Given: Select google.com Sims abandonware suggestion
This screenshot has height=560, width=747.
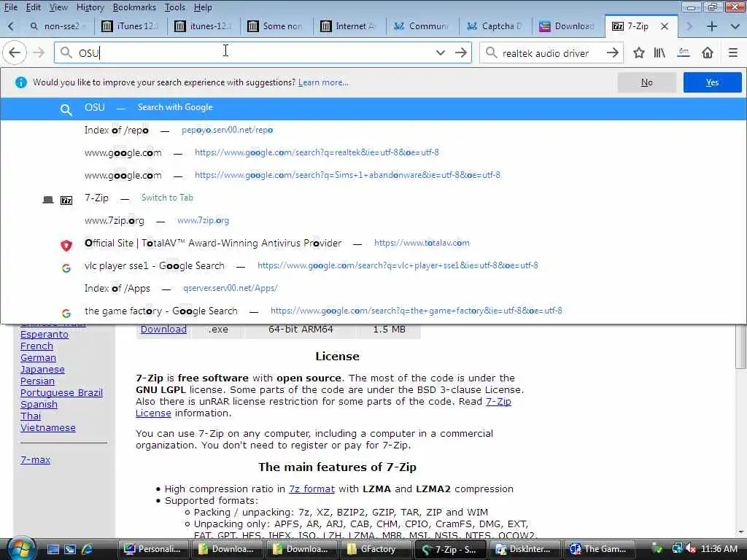Looking at the screenshot, I should tap(373, 175).
